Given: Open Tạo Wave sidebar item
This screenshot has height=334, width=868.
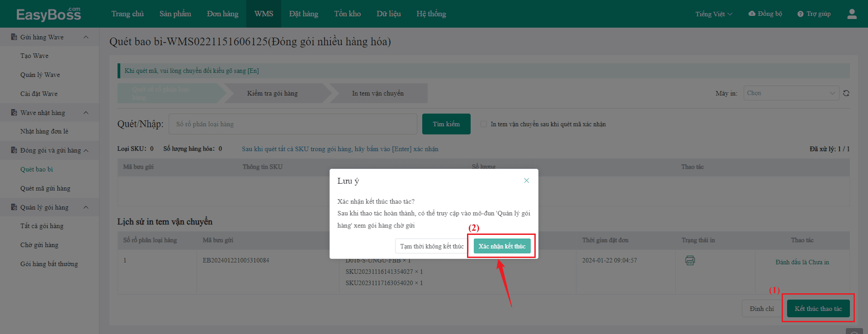Looking at the screenshot, I should [34, 56].
